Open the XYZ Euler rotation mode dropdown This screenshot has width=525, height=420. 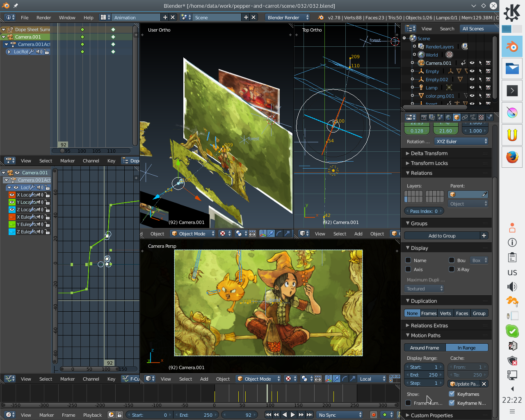(x=461, y=142)
